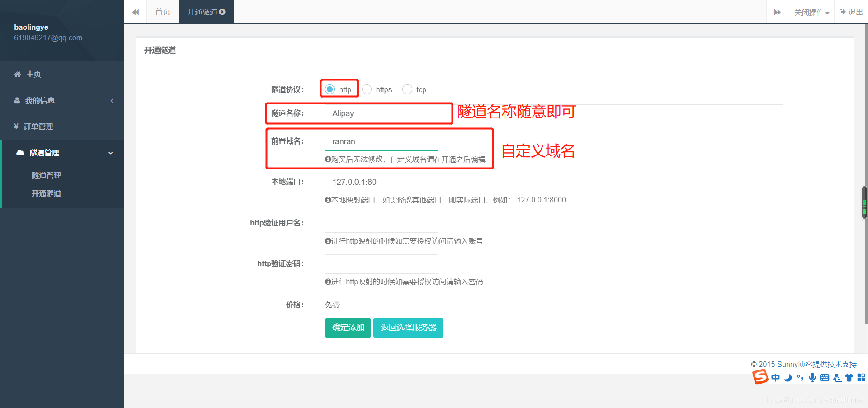Click the Sogou account login icon
This screenshot has width=868, height=408.
[837, 377]
